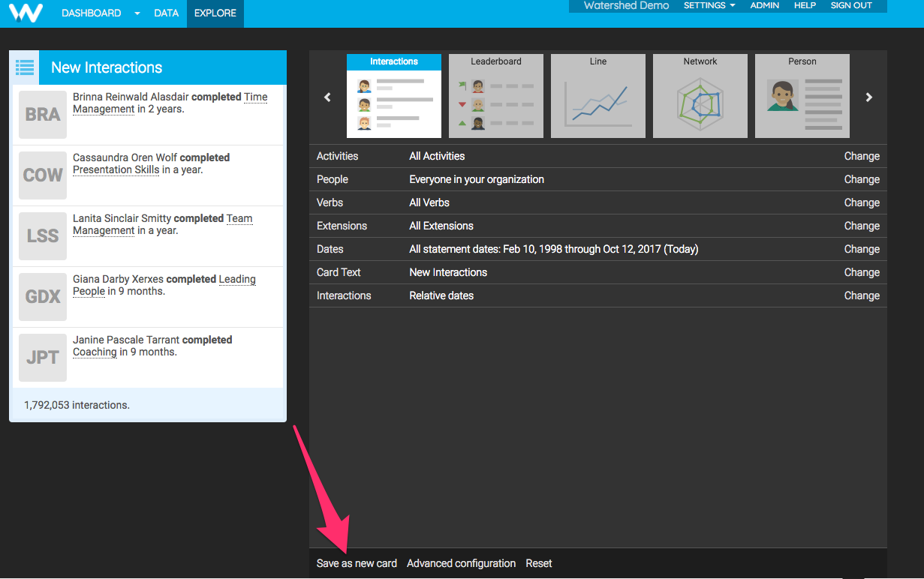Change the Dates filter

coord(862,249)
